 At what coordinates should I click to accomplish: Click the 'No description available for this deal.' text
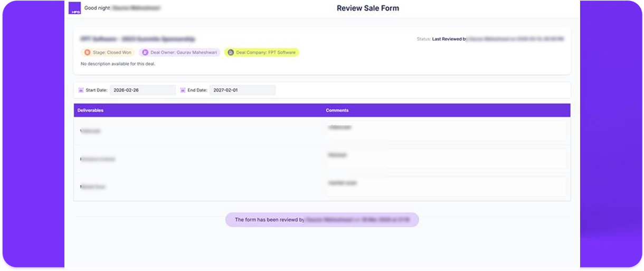click(x=118, y=64)
